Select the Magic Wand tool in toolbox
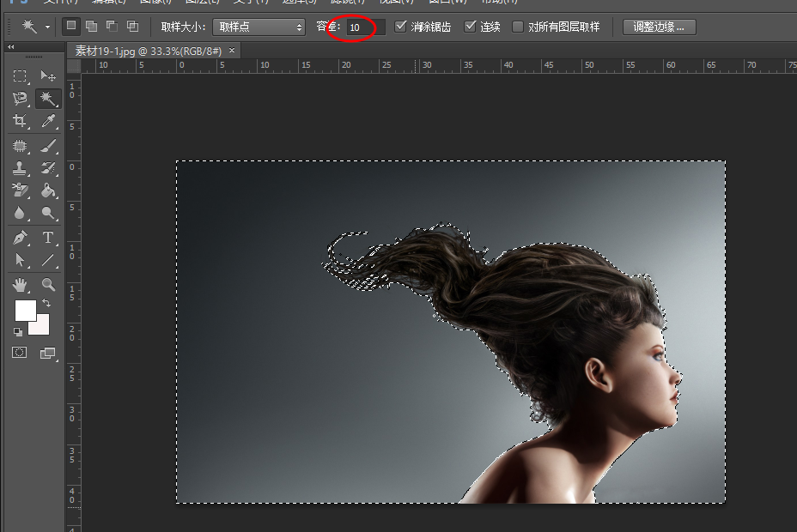The width and height of the screenshot is (797, 532). 48,99
